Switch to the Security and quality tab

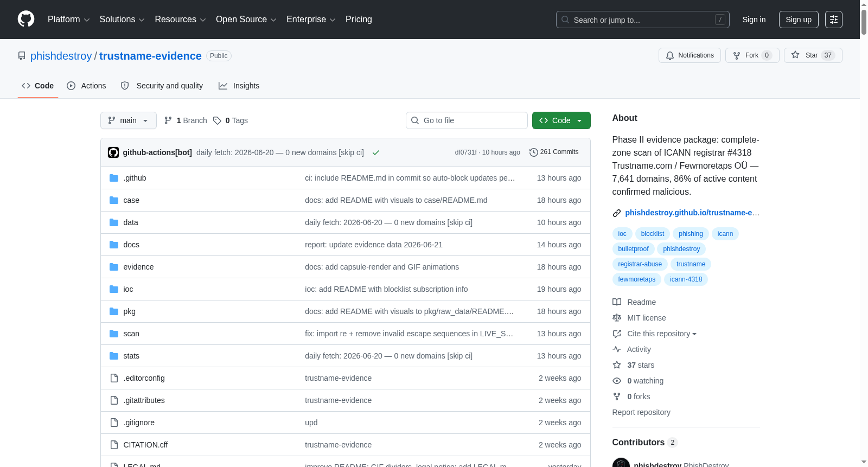coord(162,86)
